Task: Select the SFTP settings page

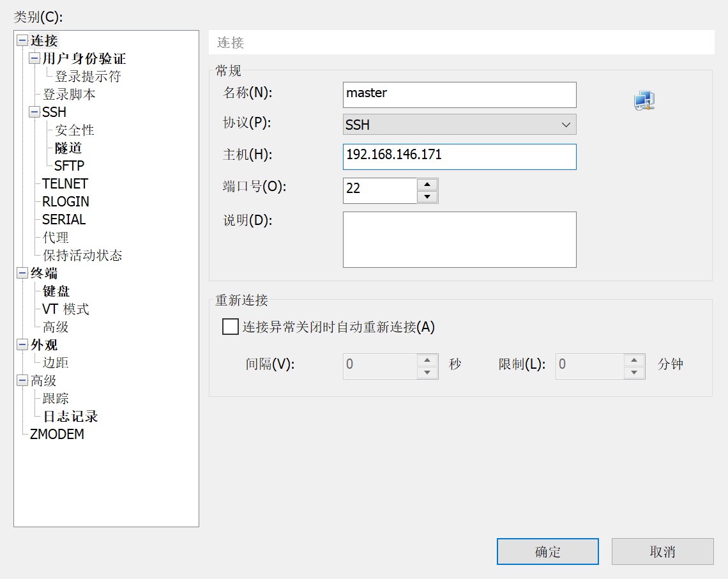Action: (x=69, y=165)
